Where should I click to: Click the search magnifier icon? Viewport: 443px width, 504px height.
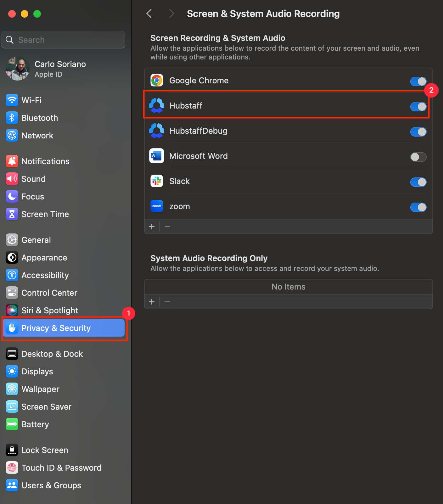pos(10,40)
